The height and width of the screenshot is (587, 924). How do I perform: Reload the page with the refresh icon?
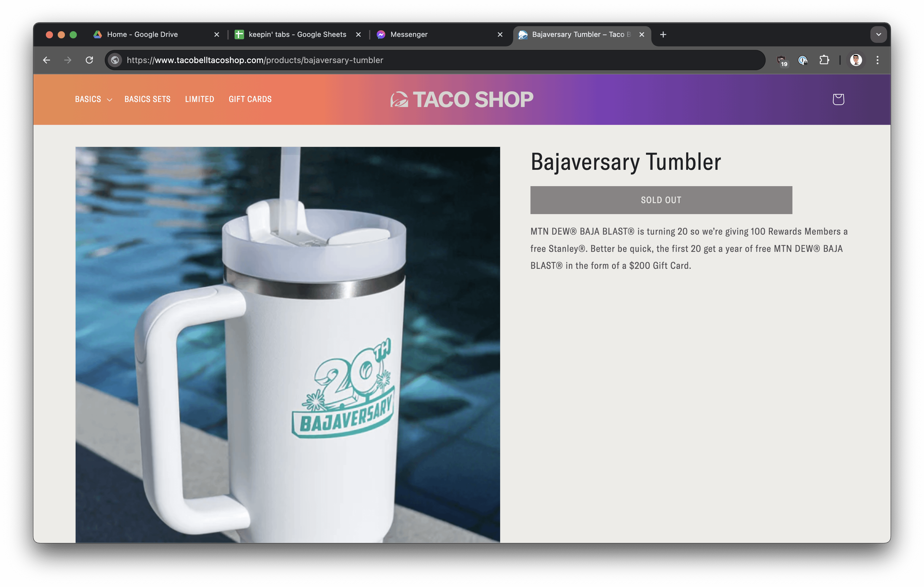coord(89,60)
